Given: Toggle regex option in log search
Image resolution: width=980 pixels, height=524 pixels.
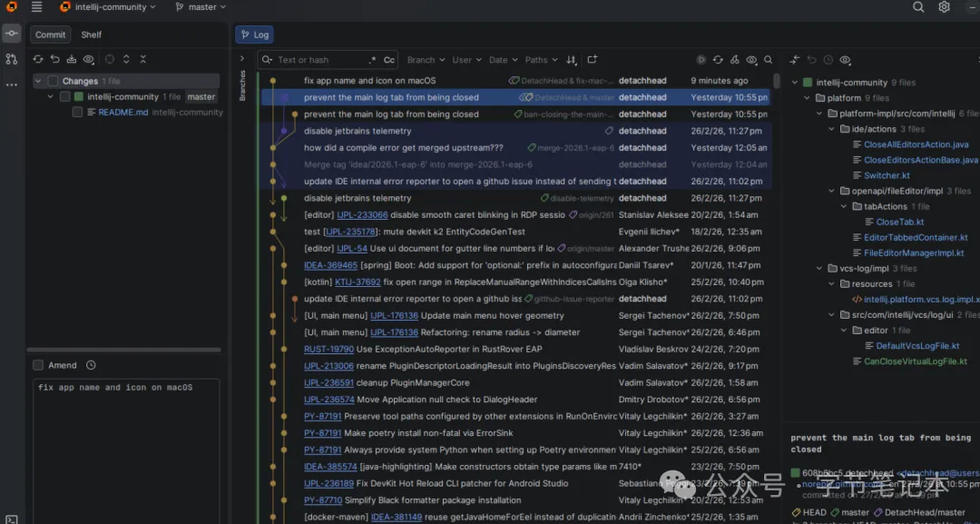Looking at the screenshot, I should pyautogui.click(x=373, y=60).
